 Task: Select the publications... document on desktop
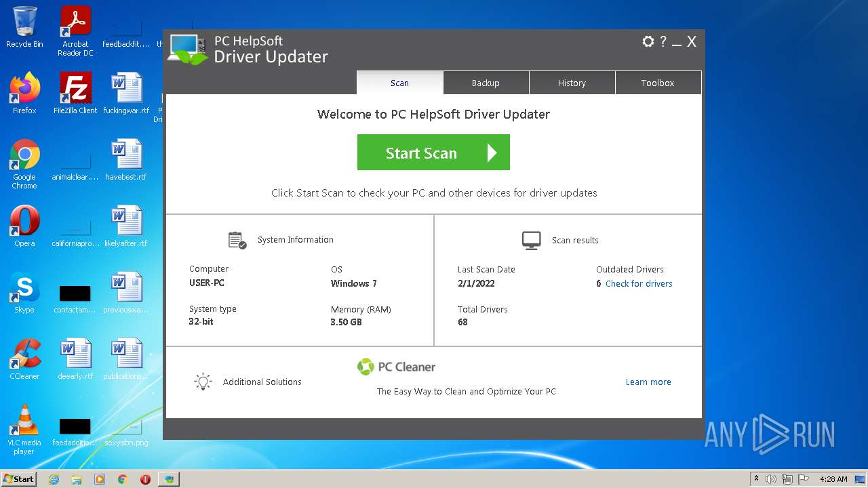point(126,359)
